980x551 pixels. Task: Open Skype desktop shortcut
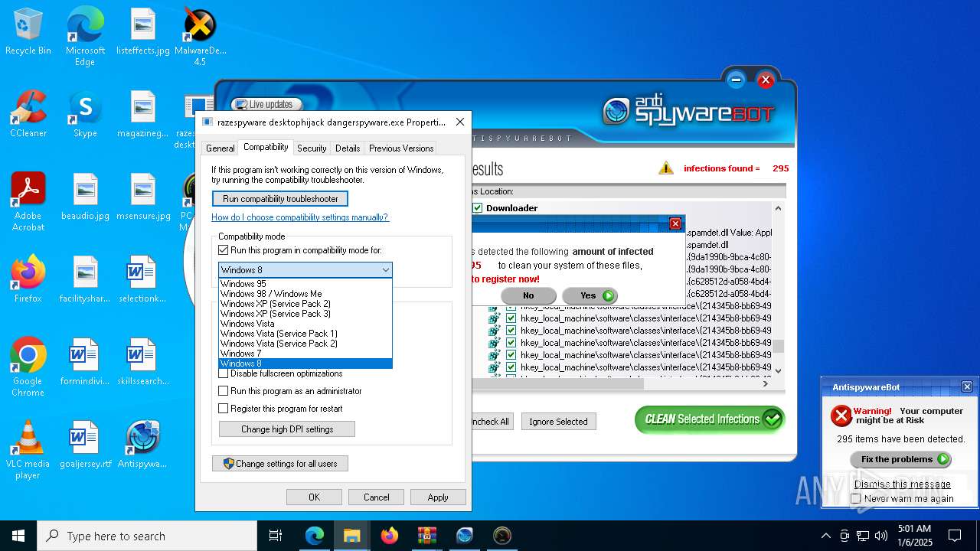pyautogui.click(x=85, y=114)
